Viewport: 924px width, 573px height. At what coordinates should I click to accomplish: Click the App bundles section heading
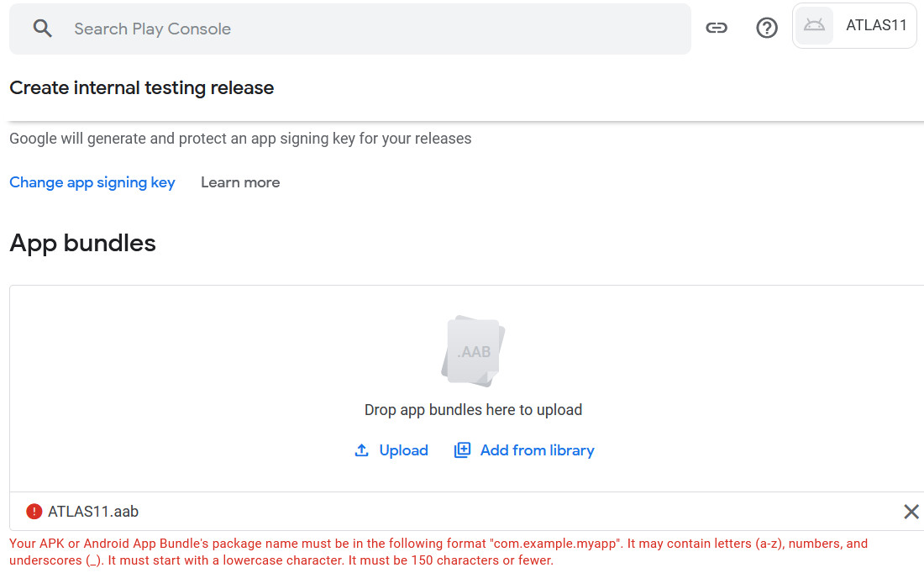click(82, 243)
